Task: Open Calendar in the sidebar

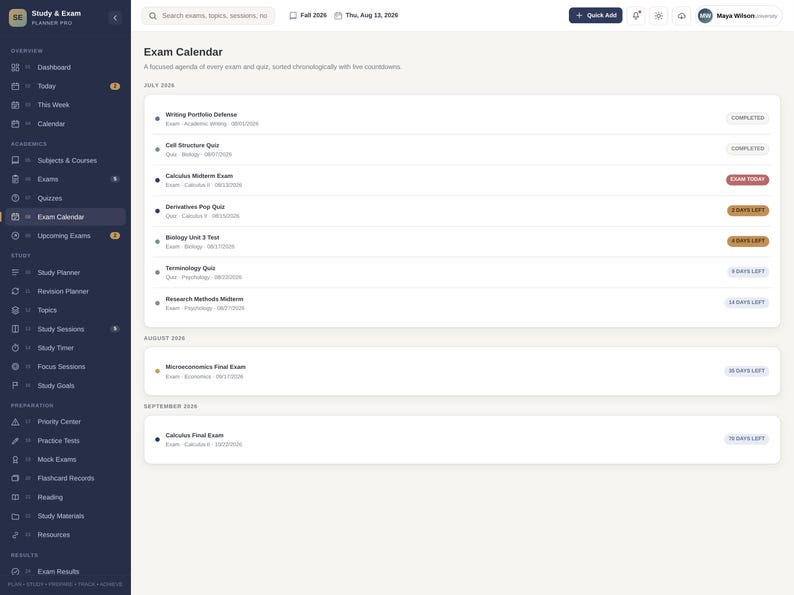Action: pyautogui.click(x=65, y=124)
